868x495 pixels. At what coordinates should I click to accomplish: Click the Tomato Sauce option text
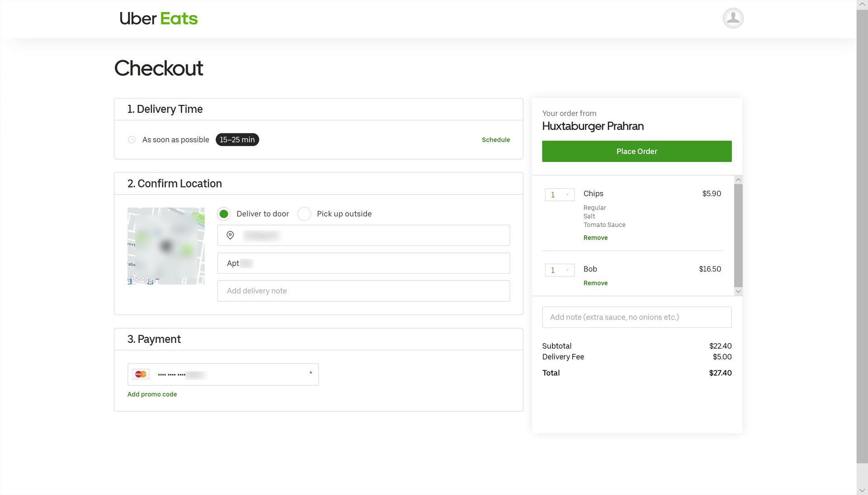(x=604, y=224)
